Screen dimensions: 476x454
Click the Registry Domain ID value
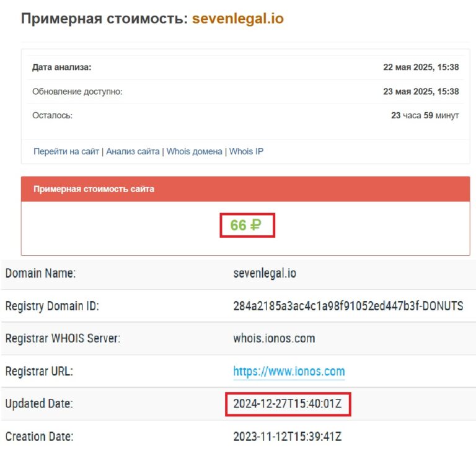pos(348,306)
